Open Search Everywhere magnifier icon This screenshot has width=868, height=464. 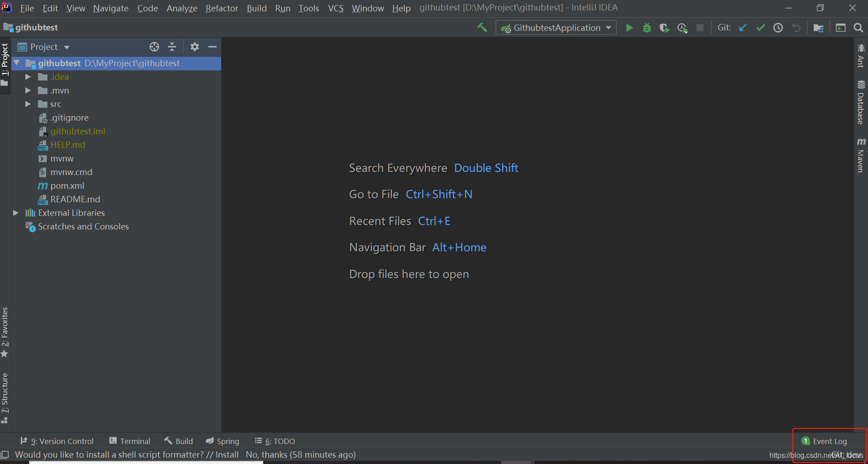pyautogui.click(x=858, y=28)
